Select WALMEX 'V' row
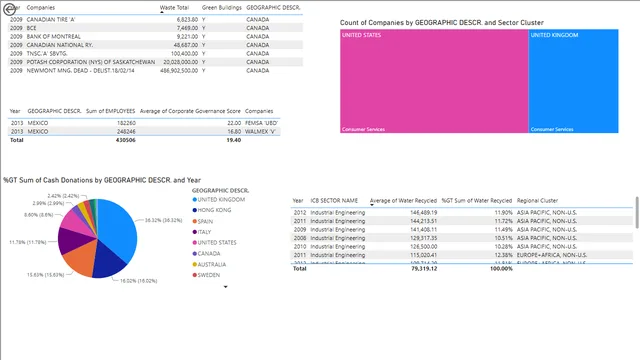The image size is (640, 360). [x=144, y=131]
